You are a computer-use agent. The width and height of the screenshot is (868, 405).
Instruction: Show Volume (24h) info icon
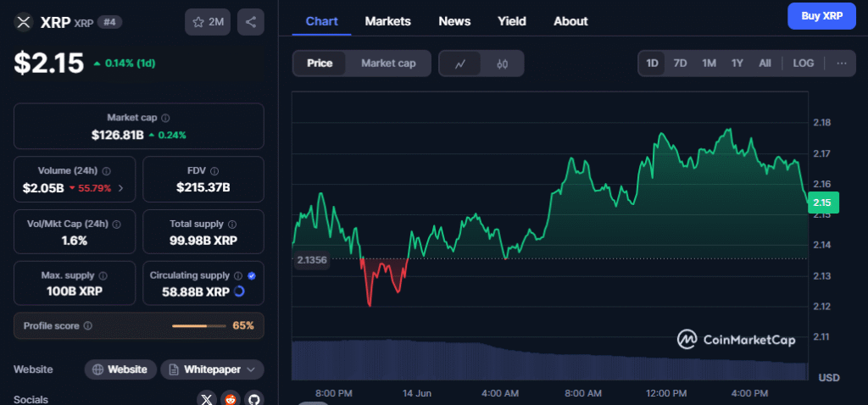pos(106,171)
